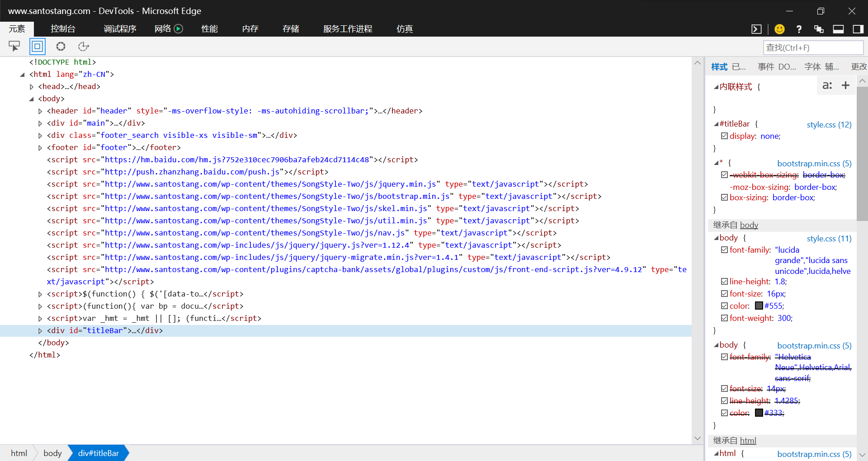Select body in the breadcrumb bar

coord(52,453)
